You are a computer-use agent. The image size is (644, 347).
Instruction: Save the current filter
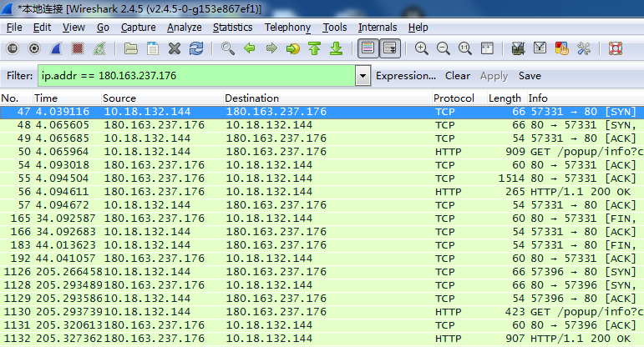(530, 76)
